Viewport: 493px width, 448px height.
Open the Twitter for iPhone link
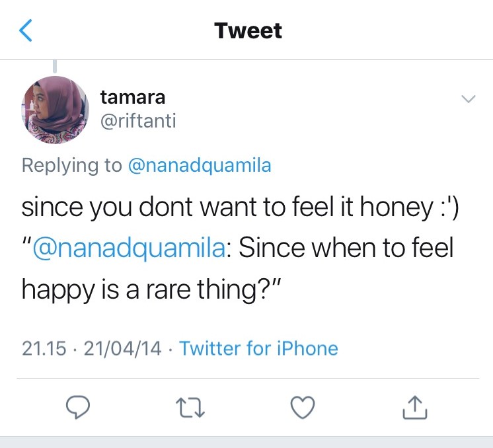258,348
